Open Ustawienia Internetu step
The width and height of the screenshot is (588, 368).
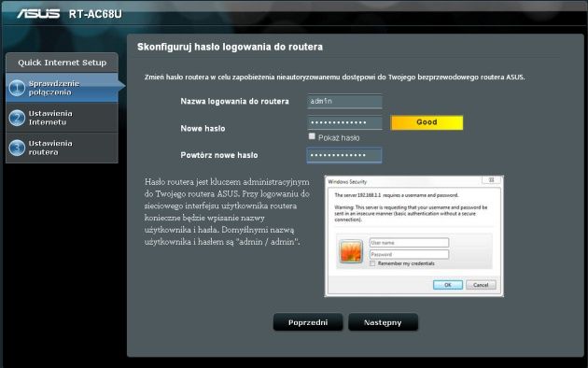tap(63, 118)
